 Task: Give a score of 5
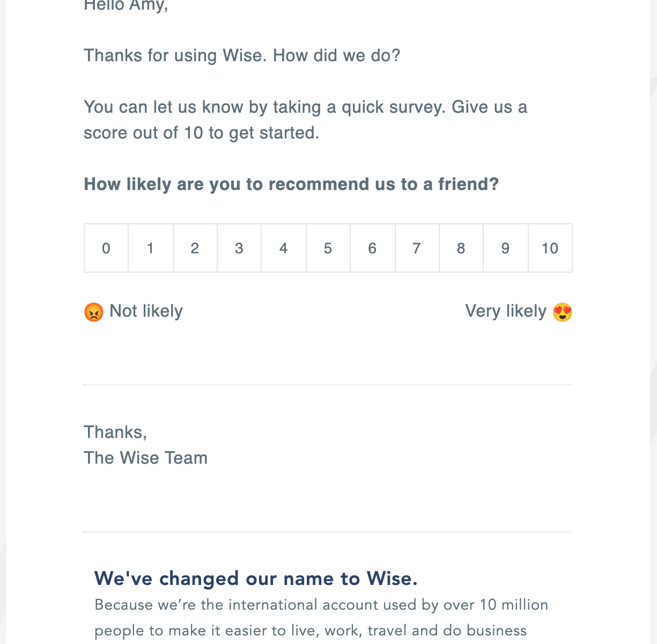(x=328, y=248)
